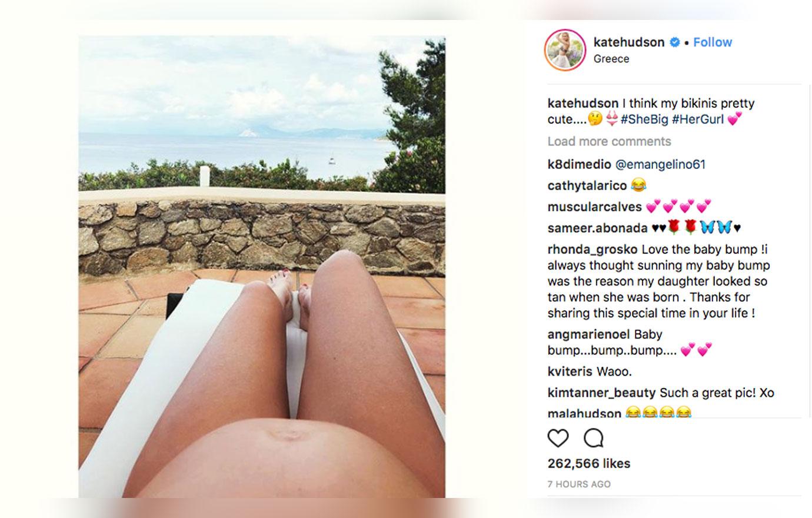
Task: Open comment field via speech bubble icon
Action: click(x=594, y=438)
